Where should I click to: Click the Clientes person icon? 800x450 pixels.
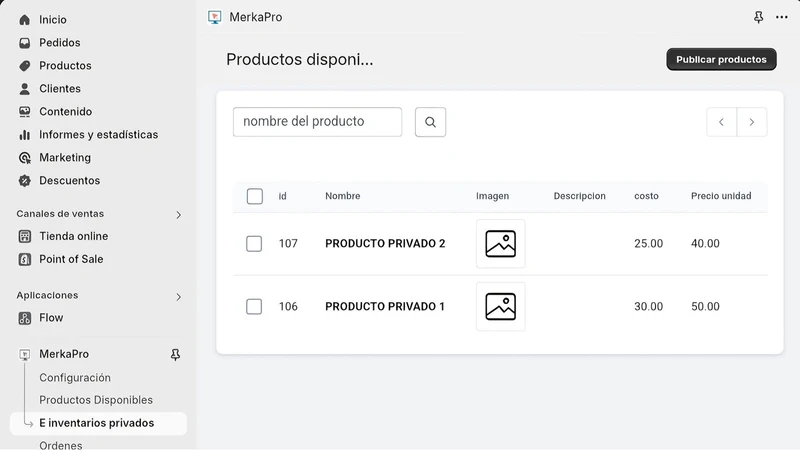24,89
